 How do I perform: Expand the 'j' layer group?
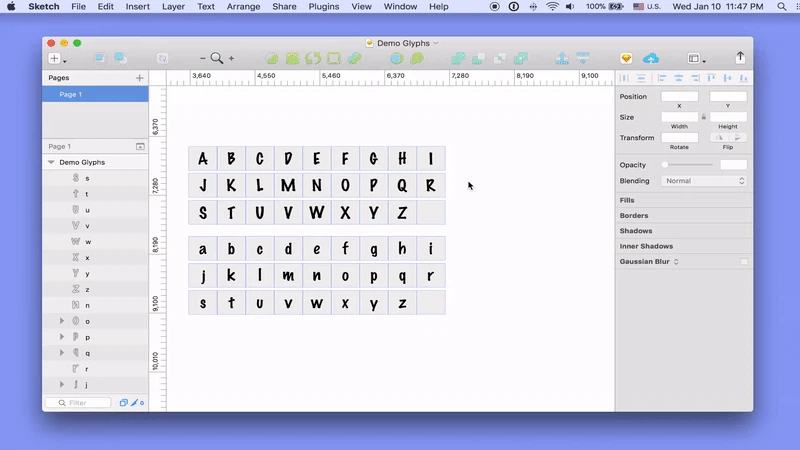pos(62,384)
